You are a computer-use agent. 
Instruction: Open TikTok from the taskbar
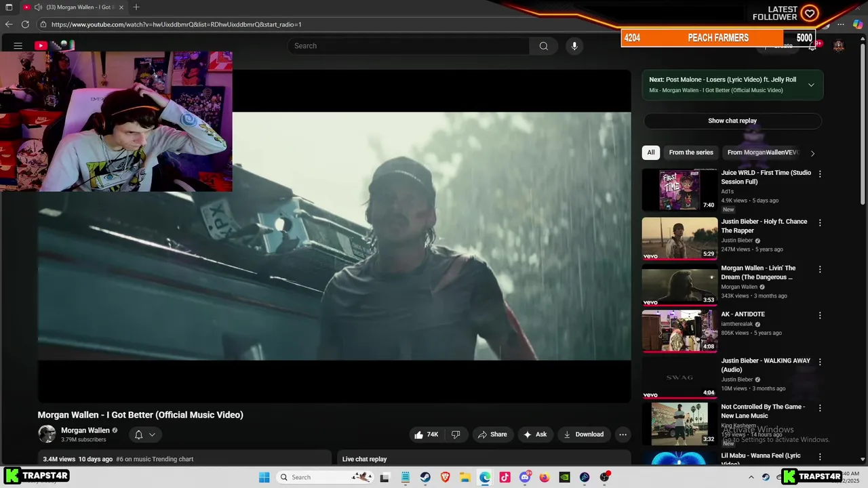pyautogui.click(x=505, y=477)
